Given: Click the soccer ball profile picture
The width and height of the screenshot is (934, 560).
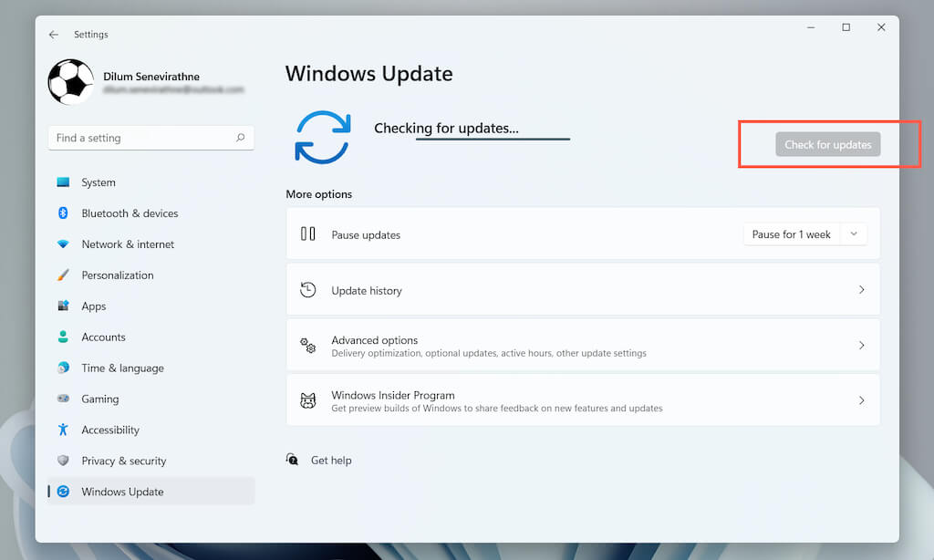Looking at the screenshot, I should [x=71, y=81].
